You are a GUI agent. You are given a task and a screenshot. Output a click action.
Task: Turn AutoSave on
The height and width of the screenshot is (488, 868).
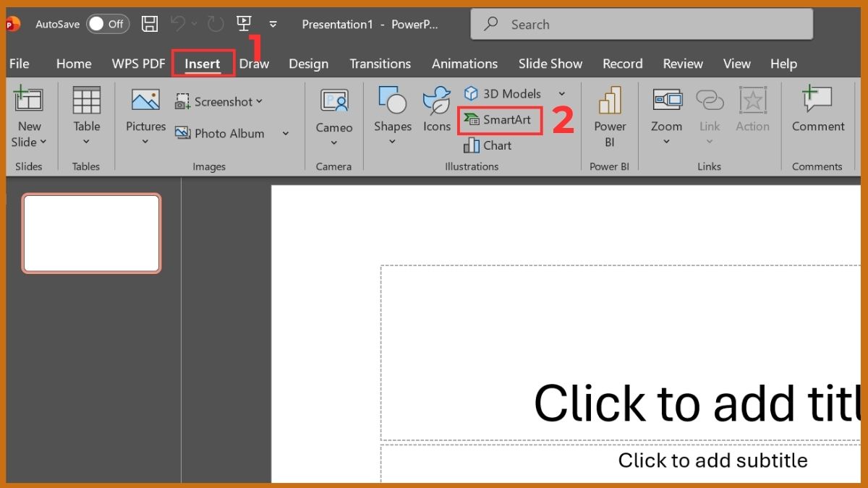point(107,23)
